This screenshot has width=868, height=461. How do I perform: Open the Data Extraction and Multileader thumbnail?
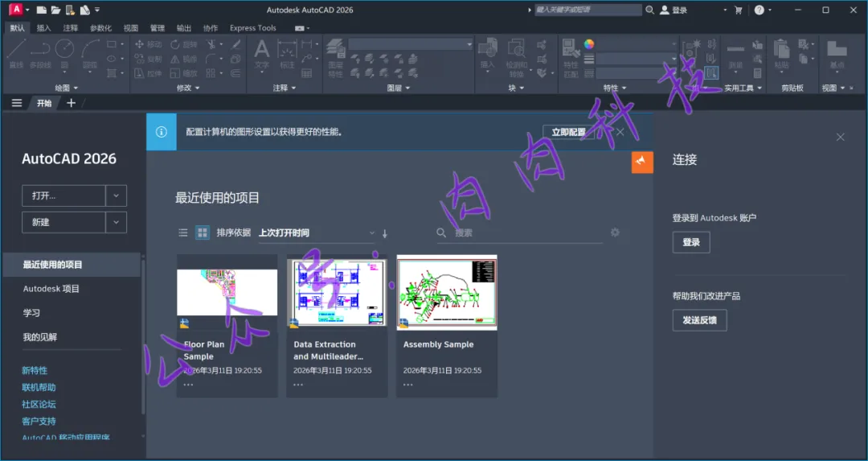pos(337,293)
